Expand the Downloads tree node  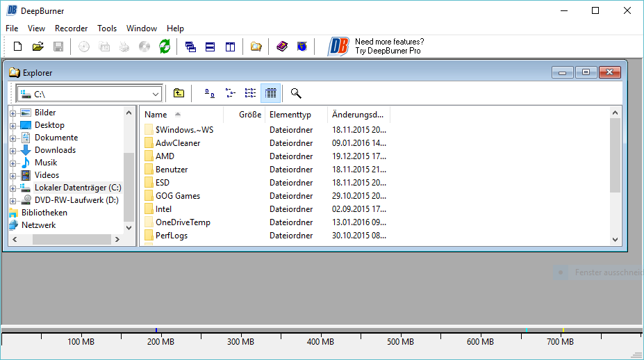tap(13, 150)
